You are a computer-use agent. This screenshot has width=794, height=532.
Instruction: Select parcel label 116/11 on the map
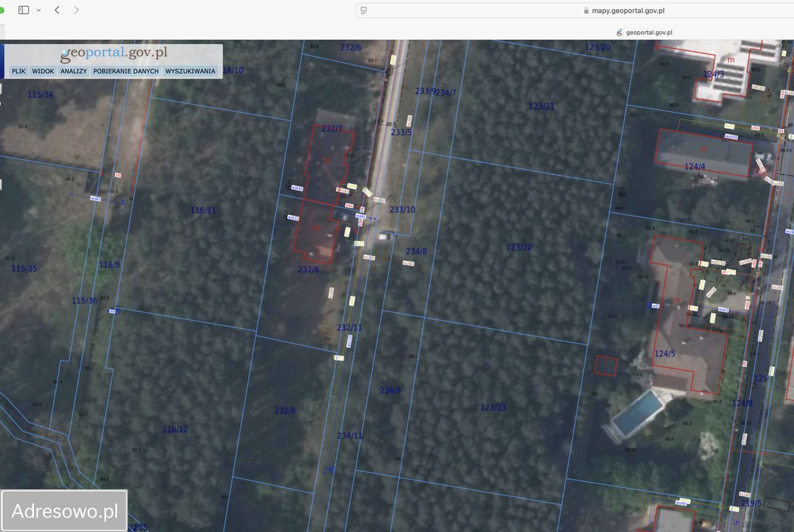[203, 211]
